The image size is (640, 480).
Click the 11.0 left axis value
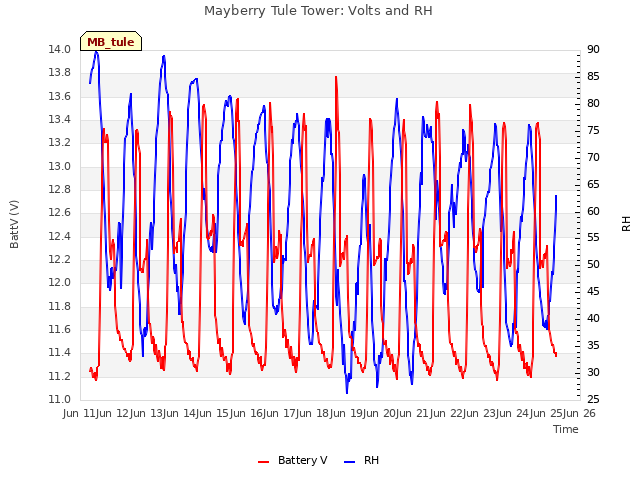(59, 399)
